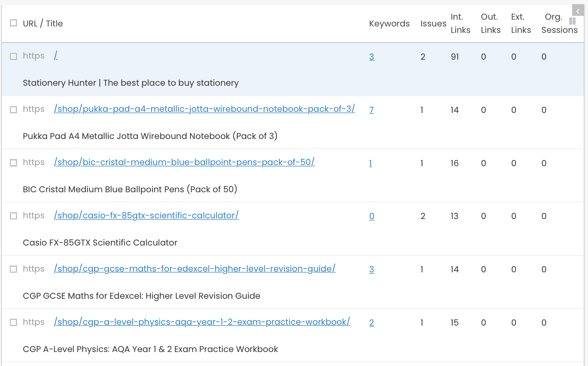Viewport: 588px width, 366px height.
Task: View the 3 keywords for the homepage
Action: click(x=372, y=57)
